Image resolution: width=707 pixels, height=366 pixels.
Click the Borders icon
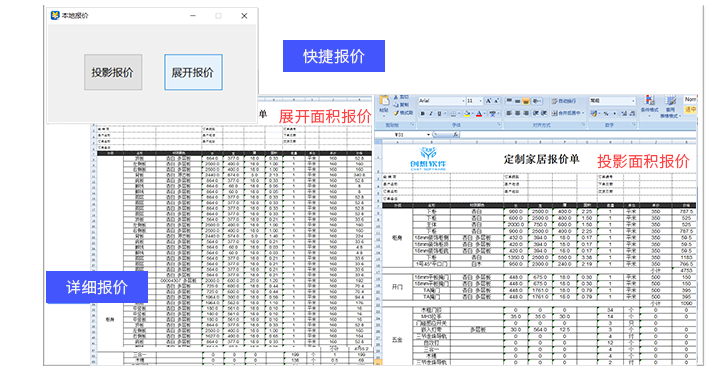point(454,113)
